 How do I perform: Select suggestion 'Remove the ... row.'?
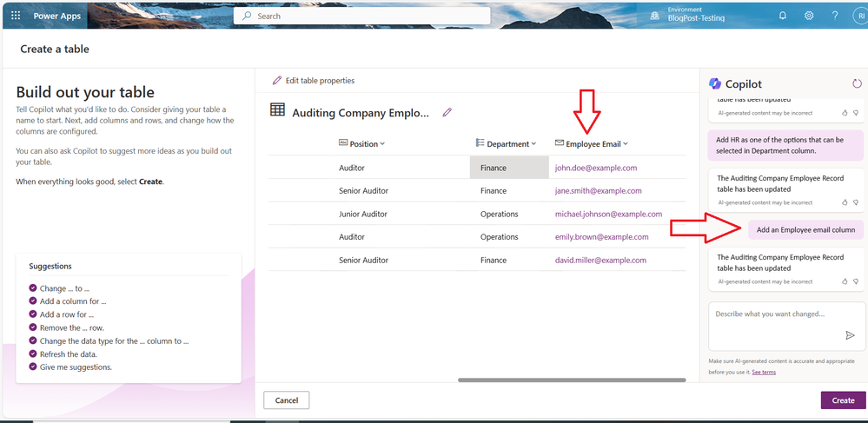pyautogui.click(x=66, y=327)
